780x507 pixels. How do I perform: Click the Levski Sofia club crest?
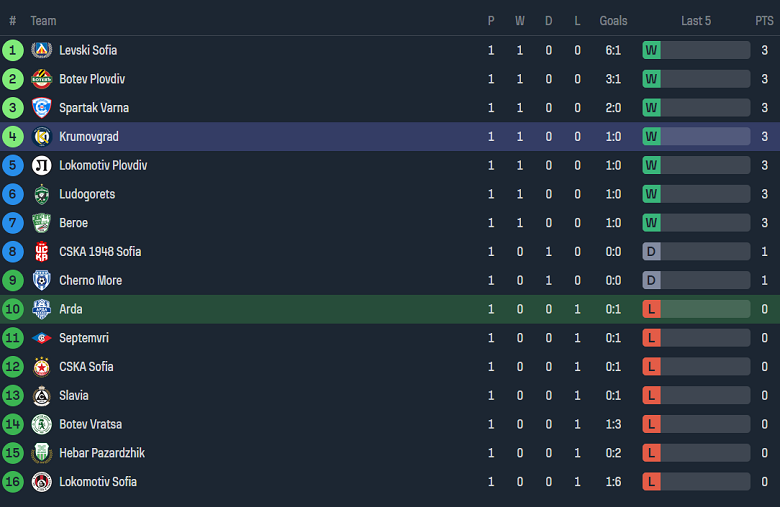pos(41,50)
